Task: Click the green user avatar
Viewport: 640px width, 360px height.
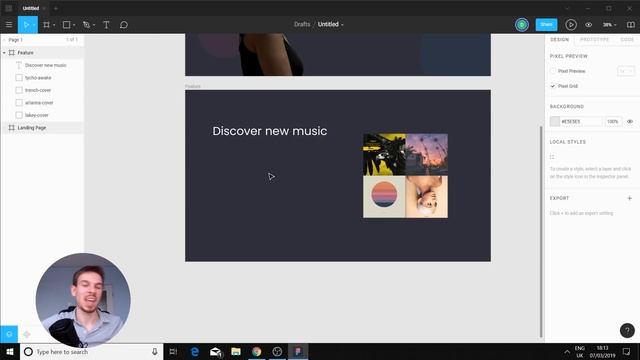Action: [x=522, y=24]
